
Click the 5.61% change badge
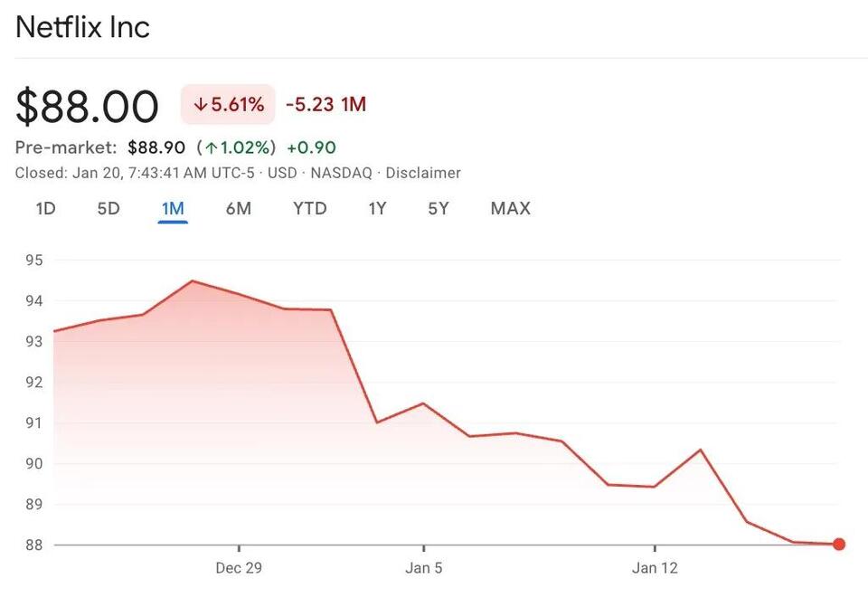pyautogui.click(x=228, y=105)
